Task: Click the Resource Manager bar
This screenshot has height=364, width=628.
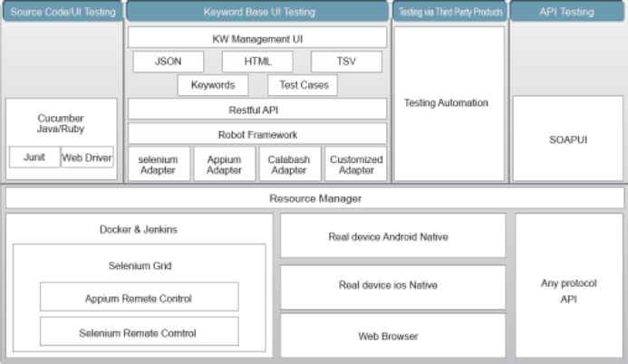Action: [314, 198]
